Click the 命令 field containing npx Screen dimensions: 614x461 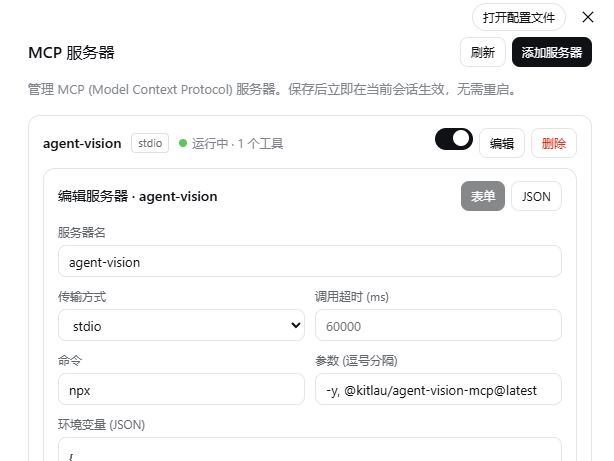(x=181, y=389)
